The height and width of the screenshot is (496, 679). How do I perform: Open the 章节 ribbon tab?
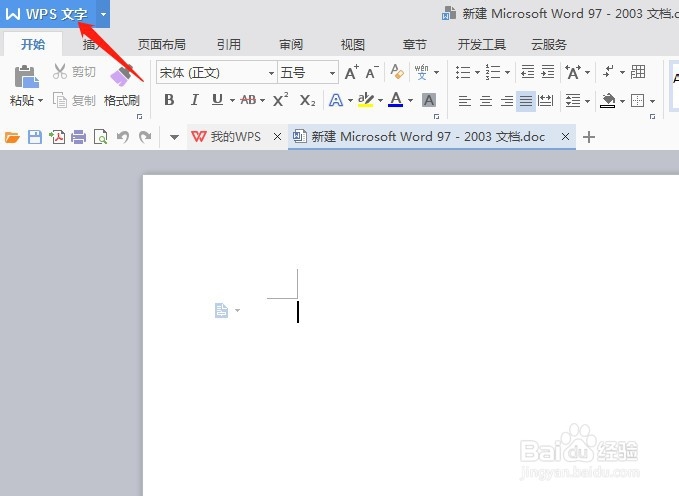[x=414, y=44]
